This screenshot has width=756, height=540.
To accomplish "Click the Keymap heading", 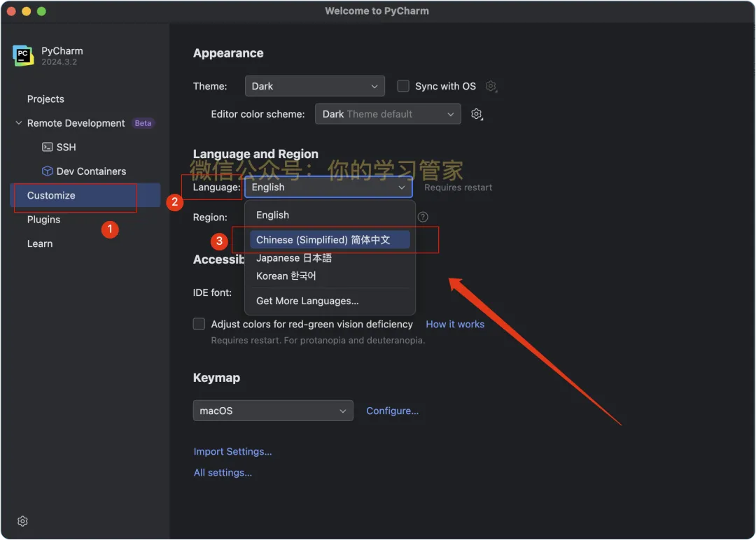I will 216,377.
